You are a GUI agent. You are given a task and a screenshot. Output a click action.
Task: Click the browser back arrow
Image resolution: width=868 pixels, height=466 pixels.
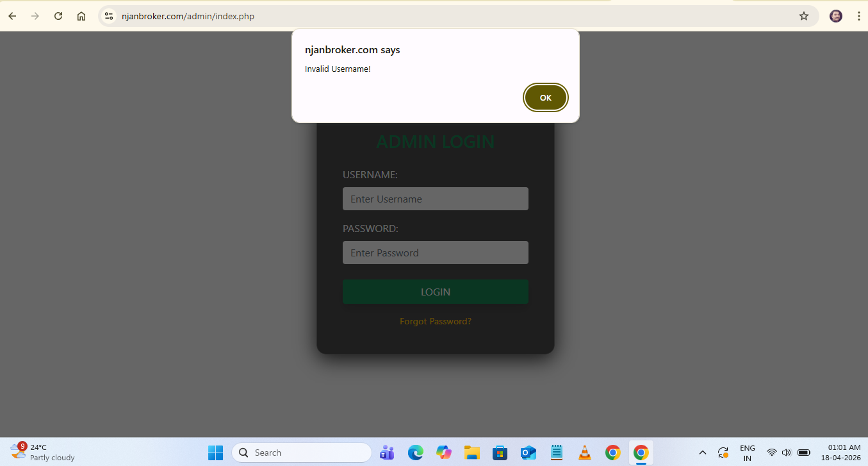click(x=12, y=16)
